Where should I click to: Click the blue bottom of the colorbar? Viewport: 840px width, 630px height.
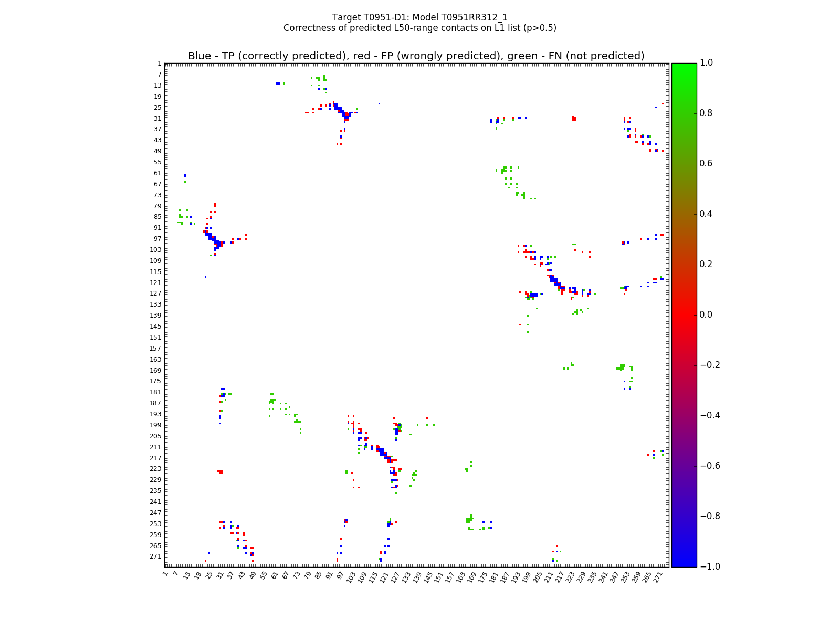[x=684, y=561]
